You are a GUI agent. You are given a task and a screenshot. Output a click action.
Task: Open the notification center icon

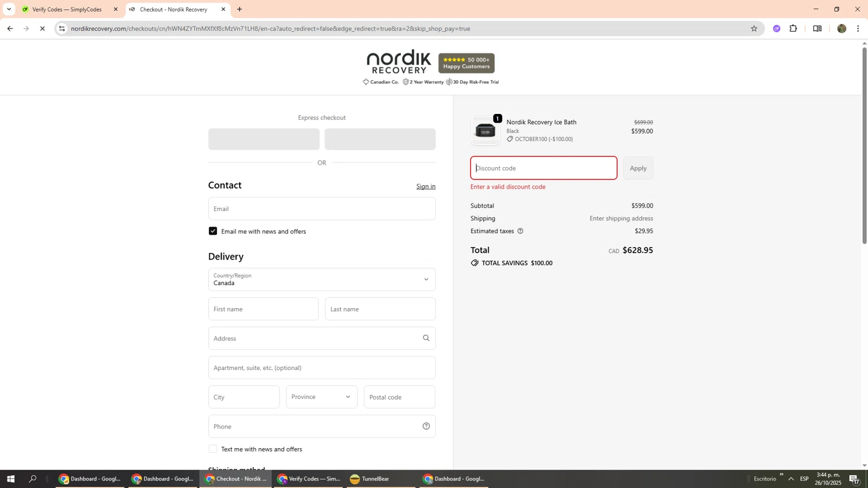point(855,479)
